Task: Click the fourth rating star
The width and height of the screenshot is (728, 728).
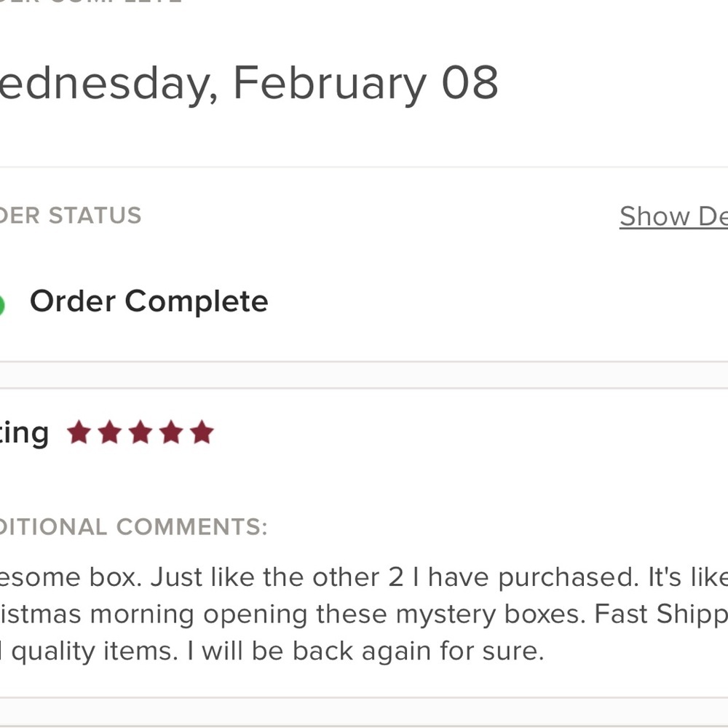Action: tap(170, 433)
